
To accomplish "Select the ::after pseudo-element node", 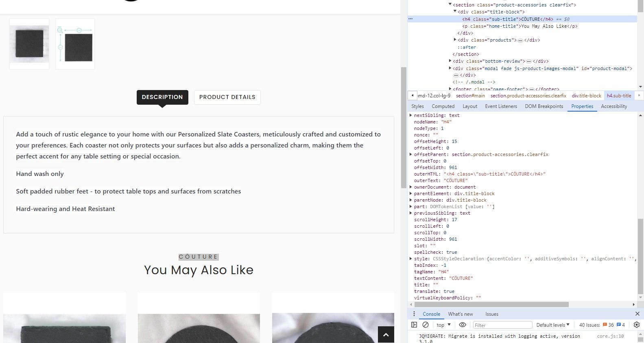I will tap(467, 47).
